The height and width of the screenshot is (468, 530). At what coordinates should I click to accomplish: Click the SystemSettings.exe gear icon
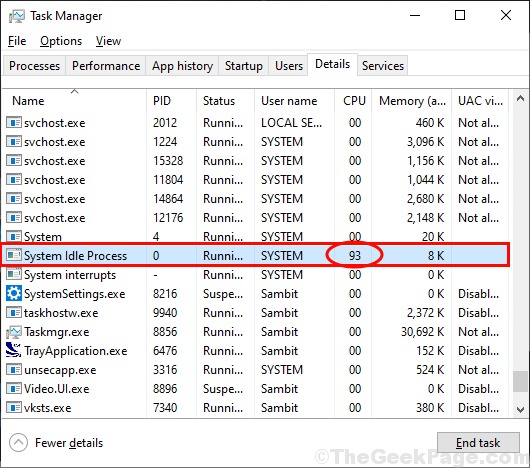[x=14, y=293]
